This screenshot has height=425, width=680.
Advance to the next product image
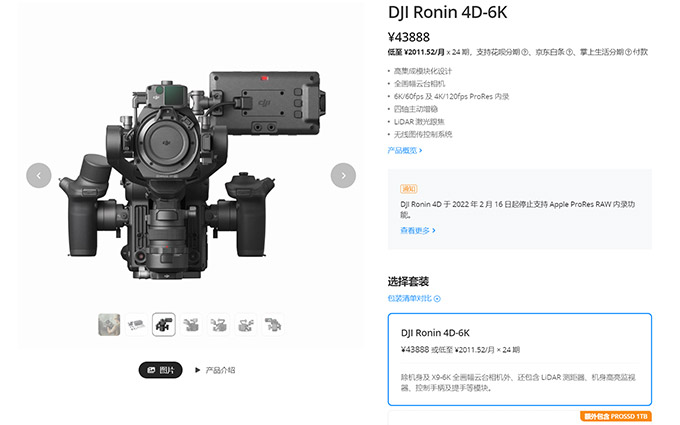[343, 175]
